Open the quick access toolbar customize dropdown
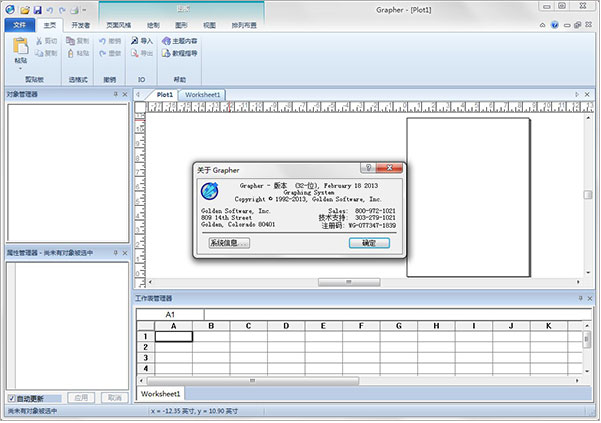Viewport: 601px width, 423px height. point(84,10)
